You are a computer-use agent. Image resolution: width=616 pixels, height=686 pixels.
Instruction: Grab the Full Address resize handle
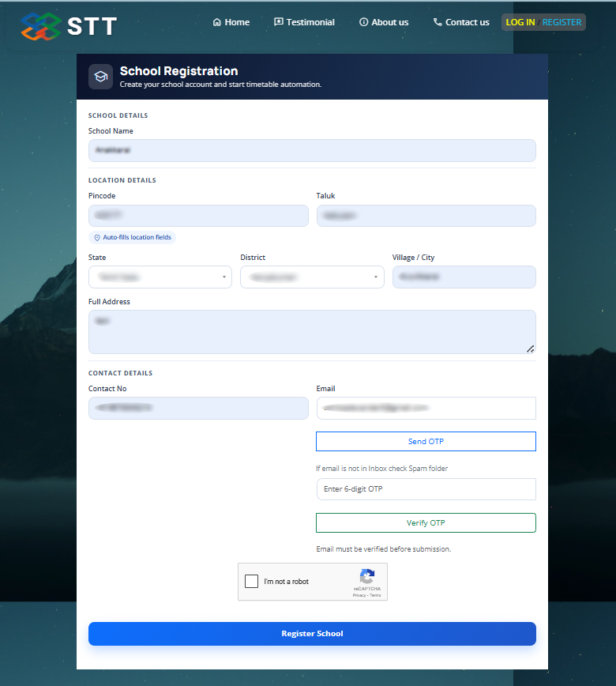(x=530, y=349)
